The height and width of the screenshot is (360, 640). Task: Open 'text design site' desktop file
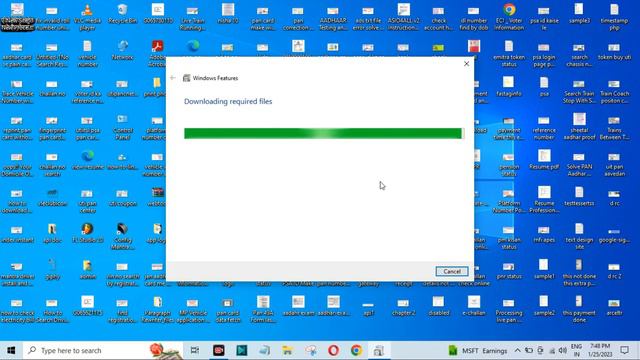pos(579,236)
